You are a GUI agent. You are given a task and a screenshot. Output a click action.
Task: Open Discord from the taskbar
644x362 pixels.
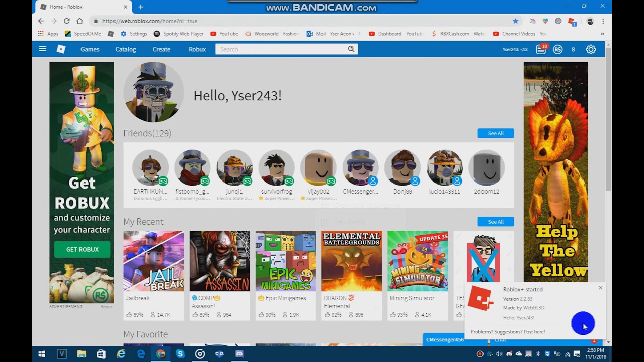[x=239, y=354]
